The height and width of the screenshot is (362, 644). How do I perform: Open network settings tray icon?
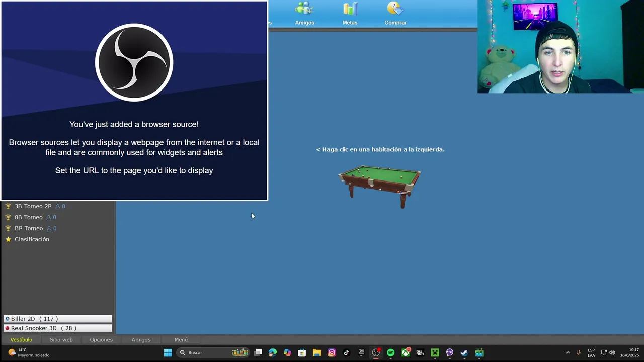(x=604, y=353)
